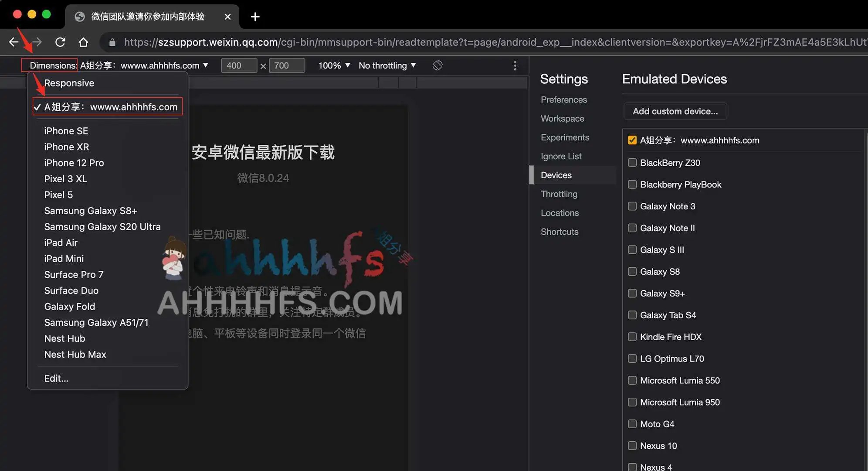
Task: Click the device rotate icon in the toolbar
Action: [437, 65]
